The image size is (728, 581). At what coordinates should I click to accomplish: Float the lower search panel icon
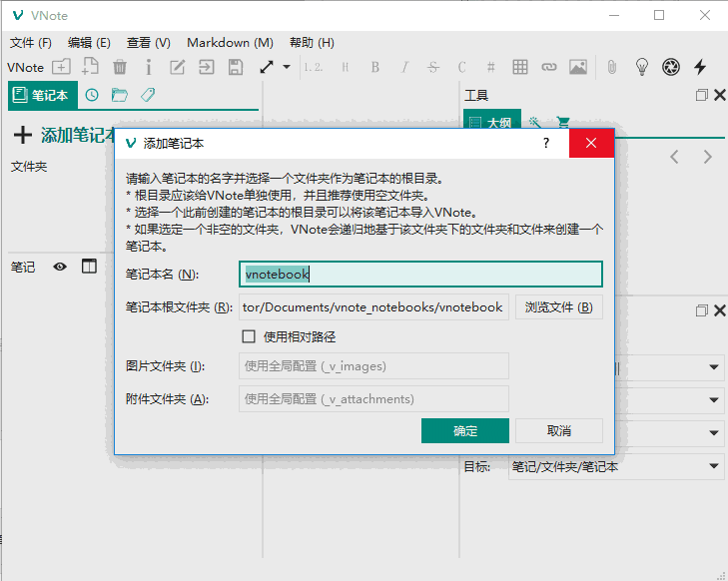click(x=701, y=310)
